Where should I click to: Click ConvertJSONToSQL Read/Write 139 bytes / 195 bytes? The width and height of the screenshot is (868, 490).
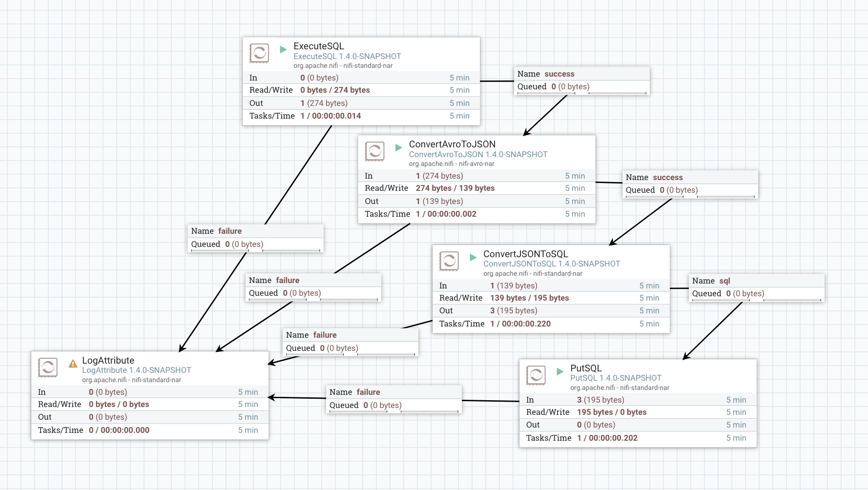point(530,298)
